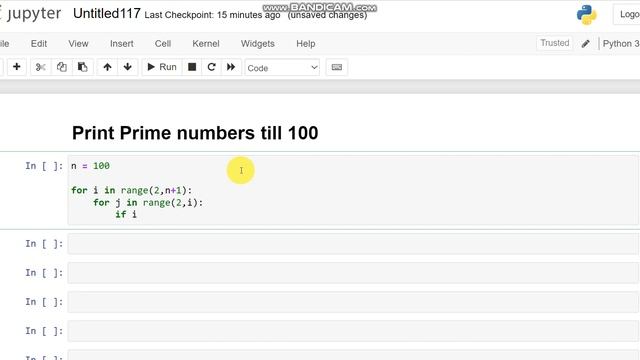This screenshot has width=640, height=360.
Task: Open the Insert menu
Action: (122, 44)
